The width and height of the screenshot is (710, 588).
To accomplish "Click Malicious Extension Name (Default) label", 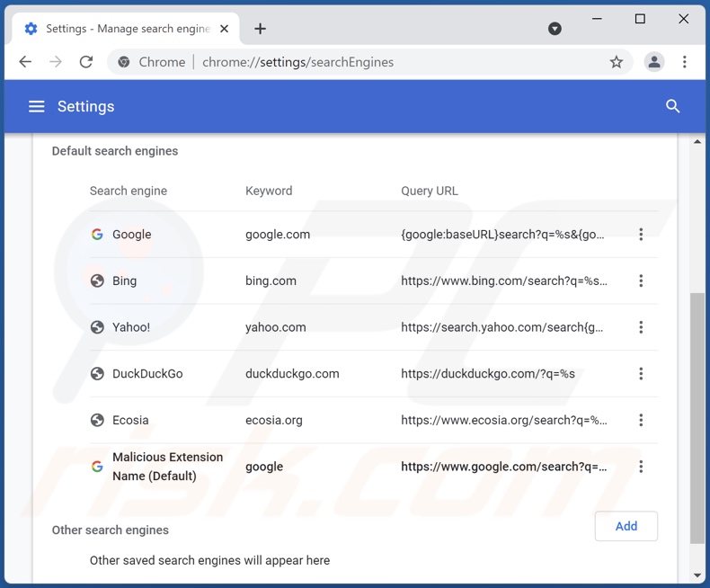I will click(167, 466).
